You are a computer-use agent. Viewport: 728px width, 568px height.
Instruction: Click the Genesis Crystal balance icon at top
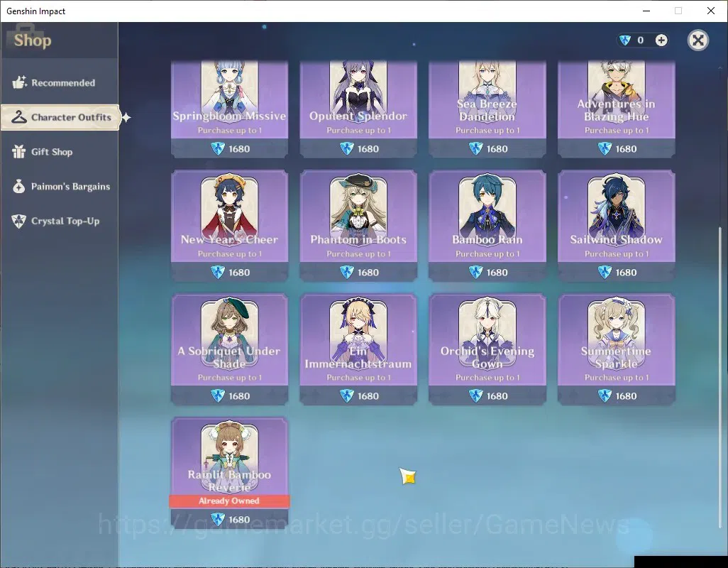click(x=625, y=40)
